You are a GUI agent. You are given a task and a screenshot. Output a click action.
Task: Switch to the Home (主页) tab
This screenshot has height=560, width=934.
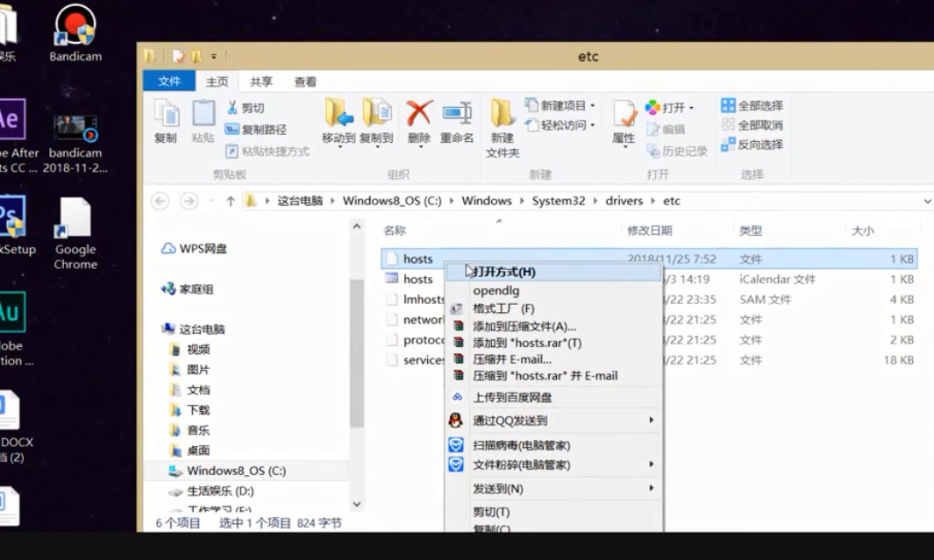click(217, 82)
